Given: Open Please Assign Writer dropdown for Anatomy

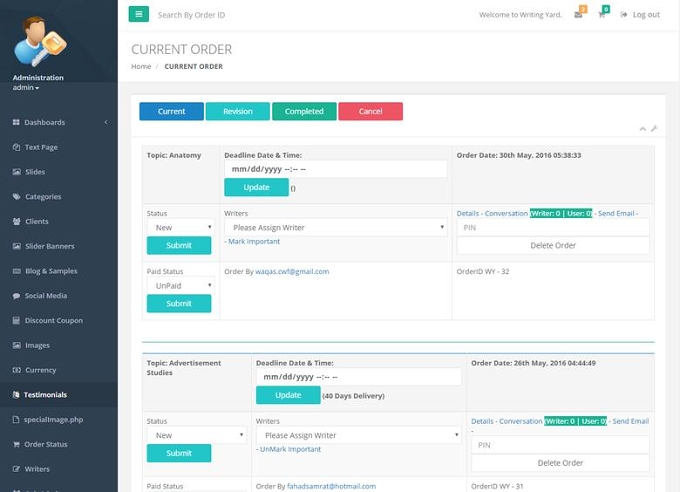Looking at the screenshot, I should pos(336,227).
